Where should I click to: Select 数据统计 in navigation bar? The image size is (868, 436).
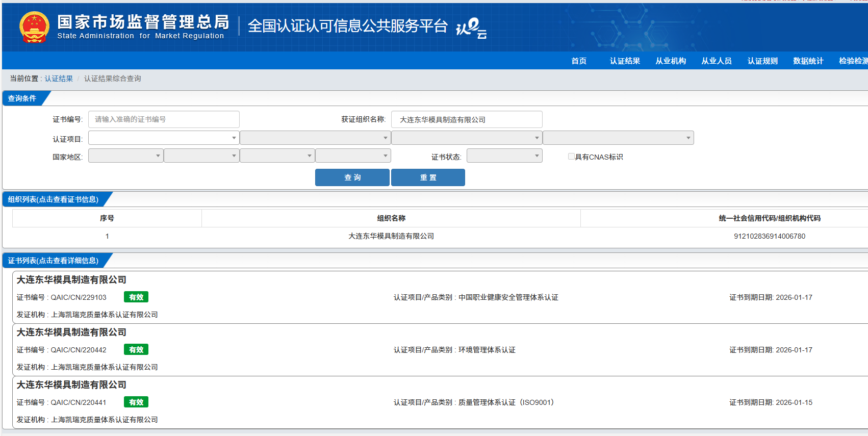point(808,61)
